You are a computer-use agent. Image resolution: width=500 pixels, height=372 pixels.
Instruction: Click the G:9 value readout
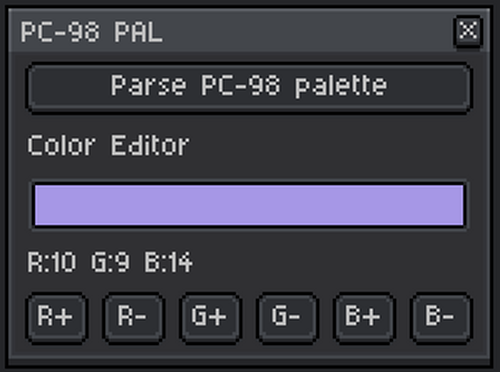[110, 262]
